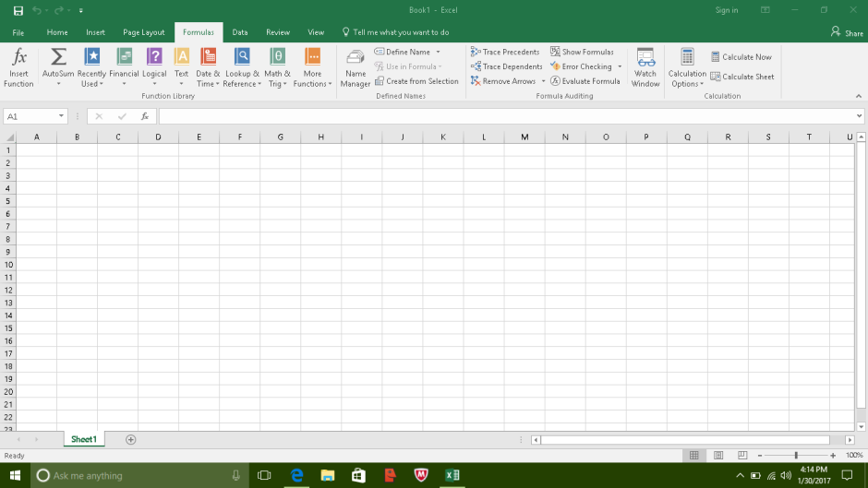Expand the Remove Arrows dropdown arrow
The height and width of the screenshot is (488, 868).
tap(543, 81)
